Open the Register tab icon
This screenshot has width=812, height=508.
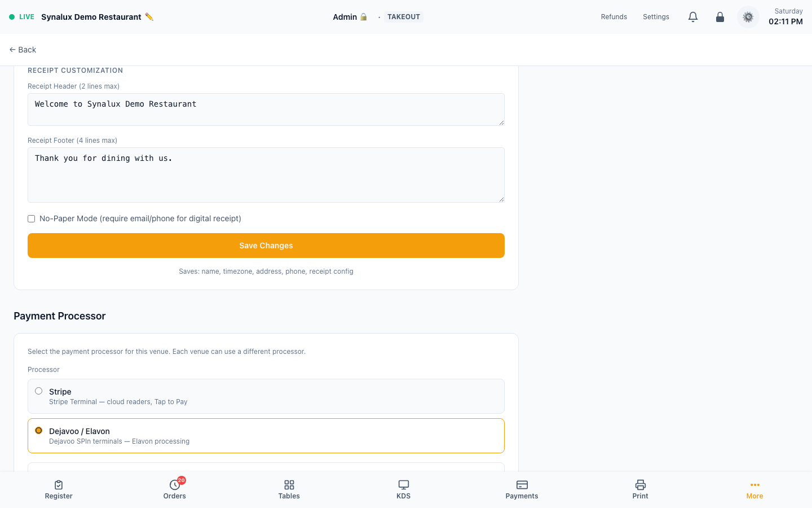coord(59,485)
